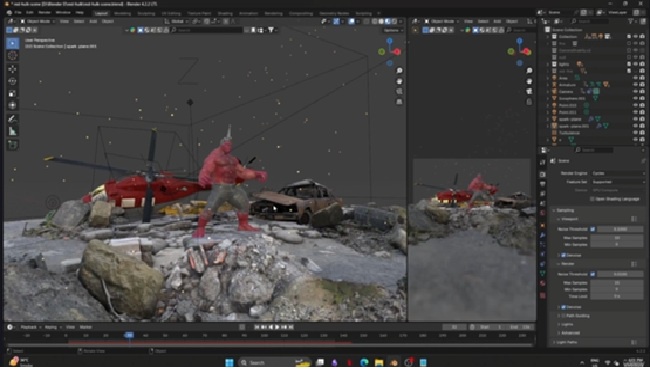Select the Measure tool
The image size is (650, 369).
pos(12,131)
